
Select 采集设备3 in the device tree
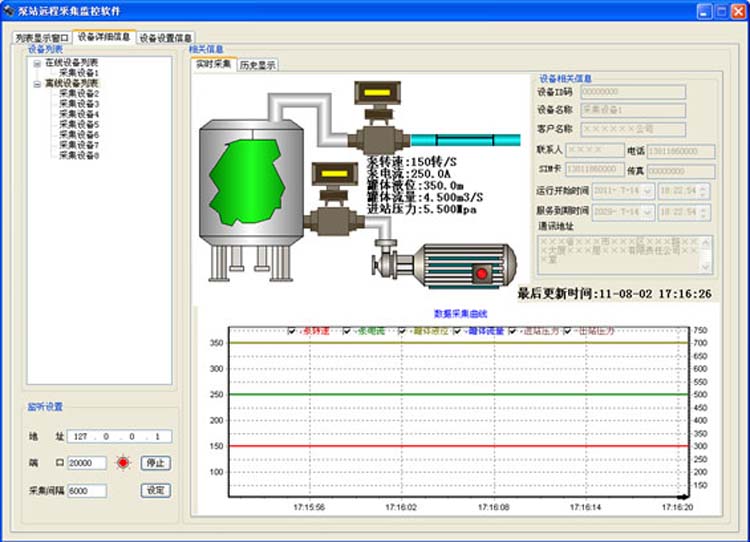point(79,104)
